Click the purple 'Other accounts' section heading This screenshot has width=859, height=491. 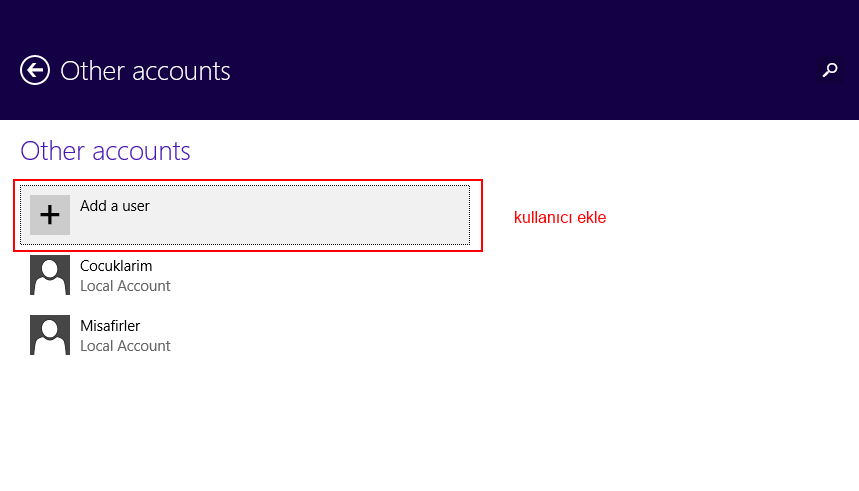pyautogui.click(x=105, y=151)
